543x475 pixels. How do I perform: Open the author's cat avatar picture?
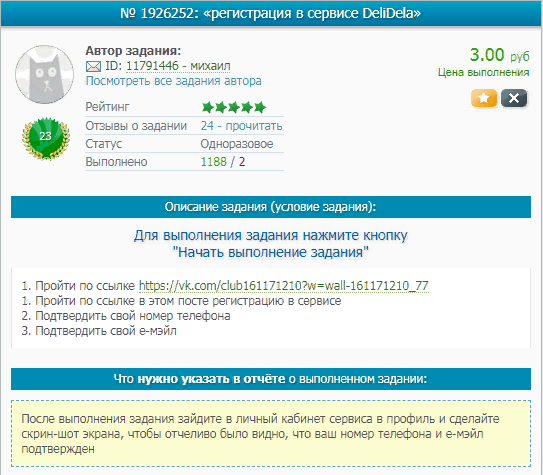pos(45,74)
